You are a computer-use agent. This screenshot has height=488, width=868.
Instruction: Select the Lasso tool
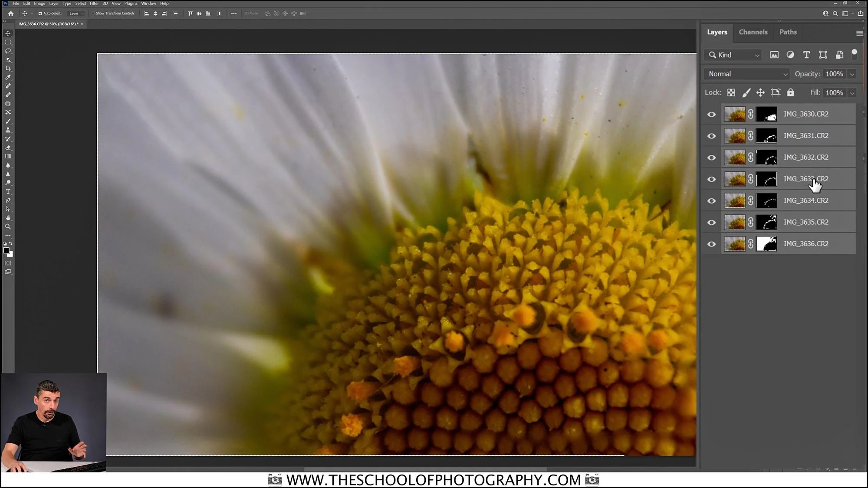(8, 51)
